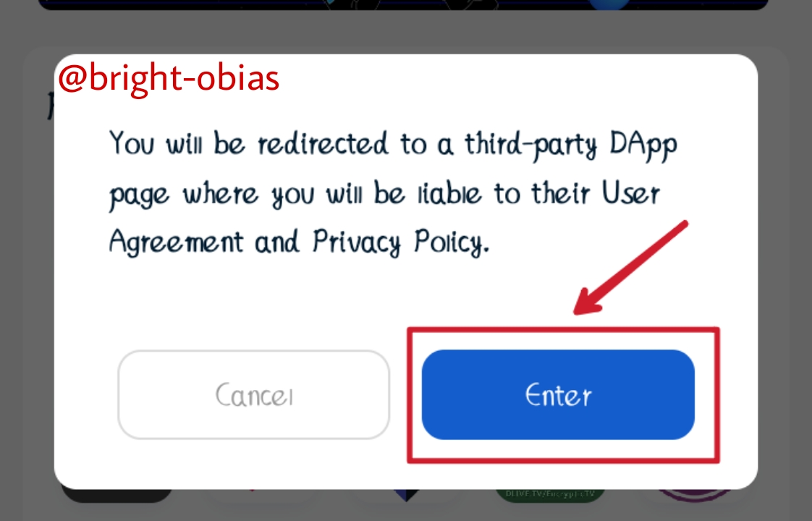Viewport: 812px width, 521px height.
Task: Tap the dimmed background above the dialog
Action: click(403, 32)
